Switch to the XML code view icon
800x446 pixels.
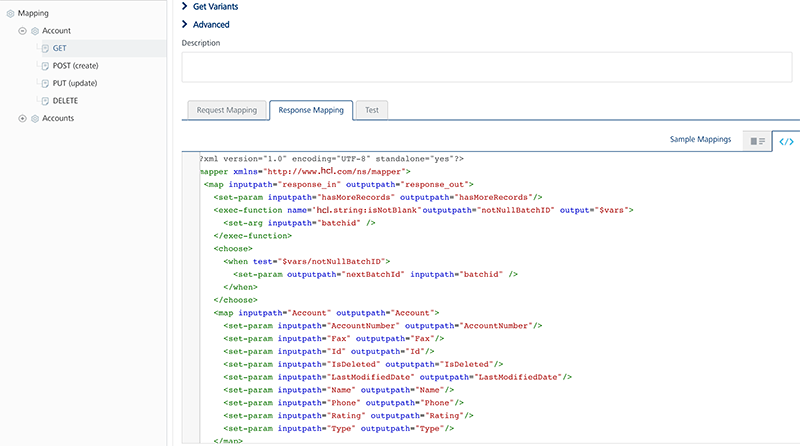click(786, 141)
